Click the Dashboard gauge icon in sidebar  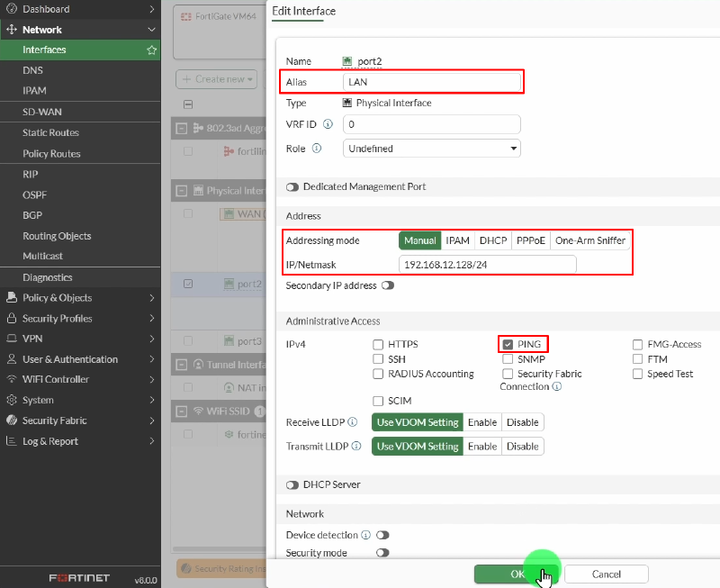pyautogui.click(x=12, y=9)
